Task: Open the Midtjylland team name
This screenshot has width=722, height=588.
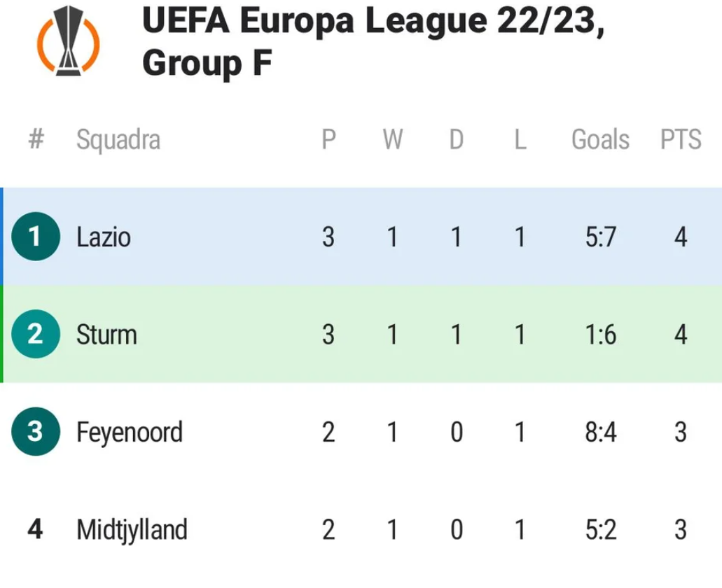Action: pyautogui.click(x=132, y=530)
